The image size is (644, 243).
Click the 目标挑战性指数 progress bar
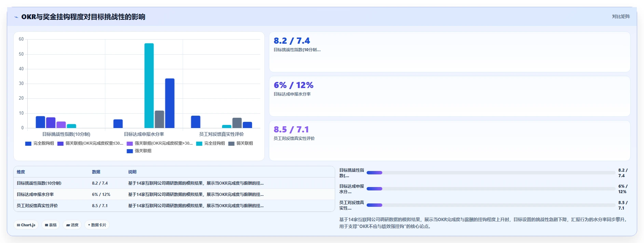(491, 173)
